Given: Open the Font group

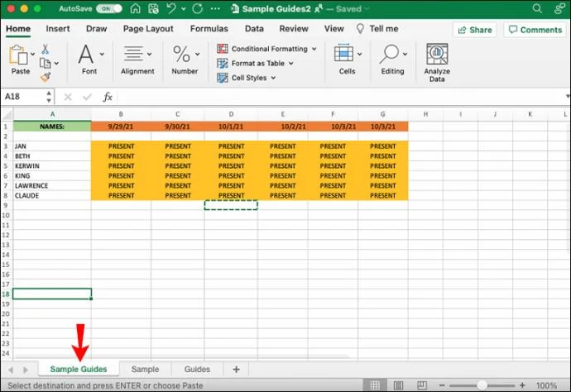Looking at the screenshot, I should click(x=89, y=60).
